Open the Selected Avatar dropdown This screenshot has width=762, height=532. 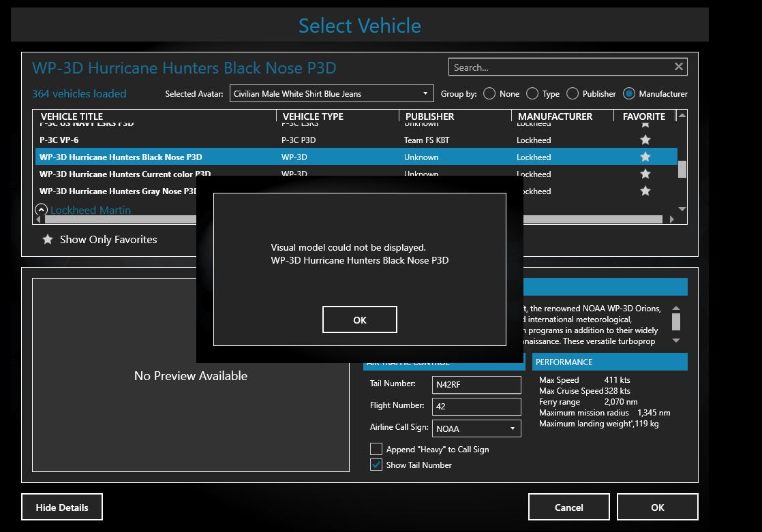[x=331, y=94]
